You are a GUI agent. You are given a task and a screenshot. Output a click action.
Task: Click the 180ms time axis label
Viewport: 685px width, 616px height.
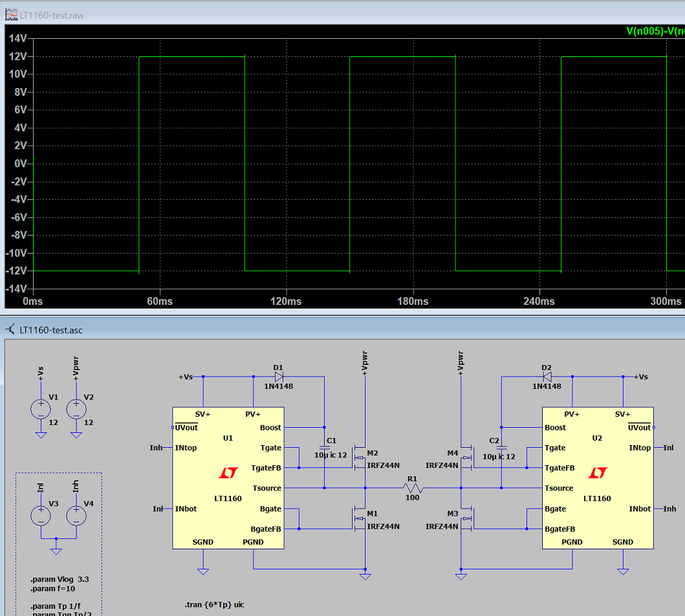pyautogui.click(x=413, y=301)
